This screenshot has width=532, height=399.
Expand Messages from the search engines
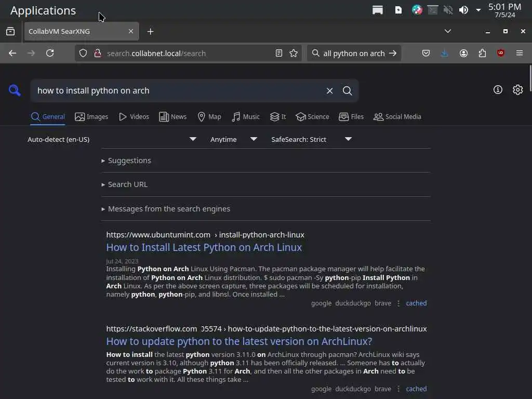click(166, 209)
